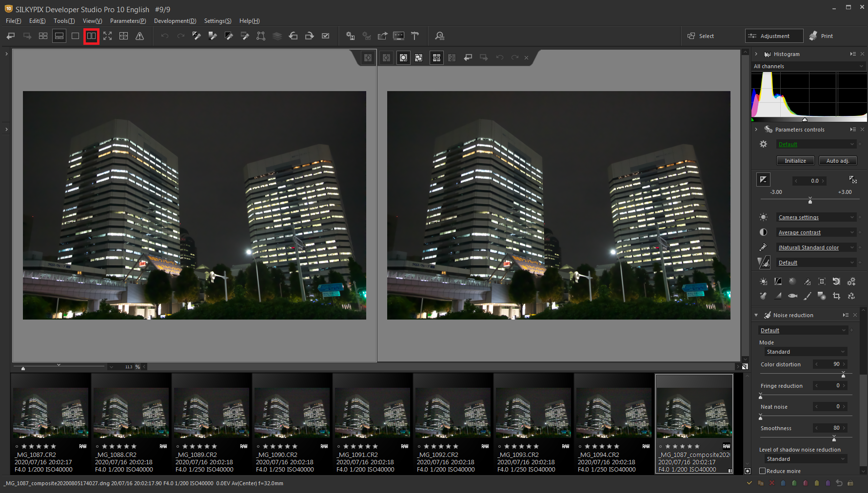Open the File menu
The image size is (868, 493).
click(13, 21)
